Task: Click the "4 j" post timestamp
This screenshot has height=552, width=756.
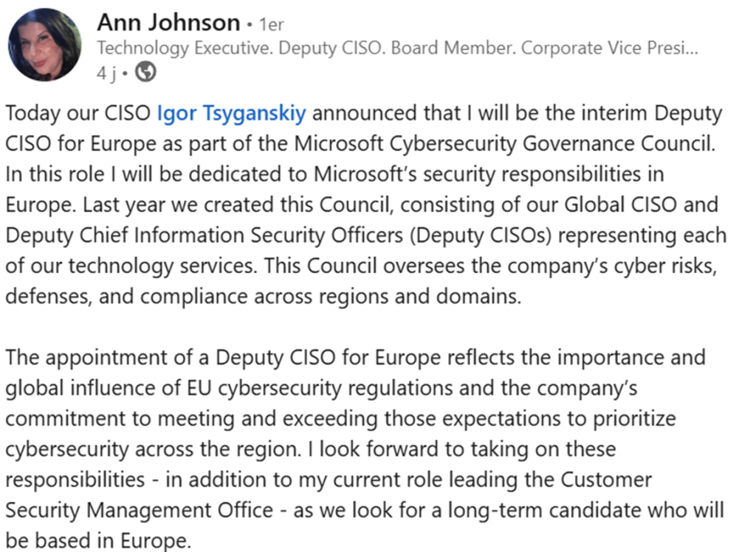Action: tap(108, 72)
